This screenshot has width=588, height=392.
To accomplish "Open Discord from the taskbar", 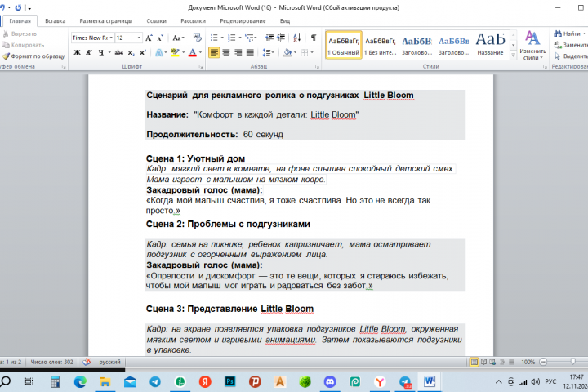I will click(330, 382).
